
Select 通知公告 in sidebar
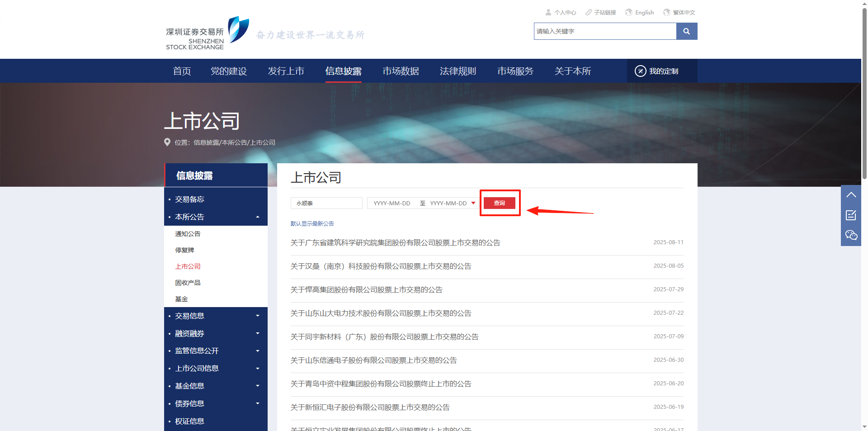tap(188, 234)
